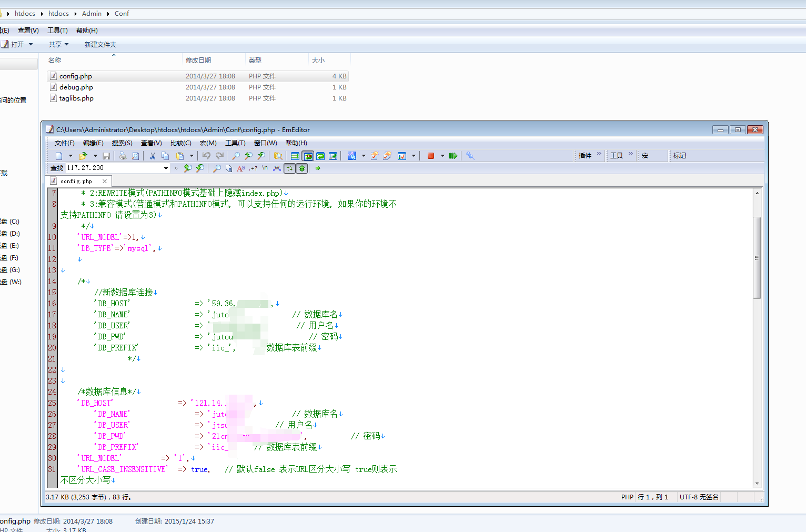Click the green arrow icon in find bar
Image resolution: width=806 pixels, height=532 pixels.
pos(318,168)
